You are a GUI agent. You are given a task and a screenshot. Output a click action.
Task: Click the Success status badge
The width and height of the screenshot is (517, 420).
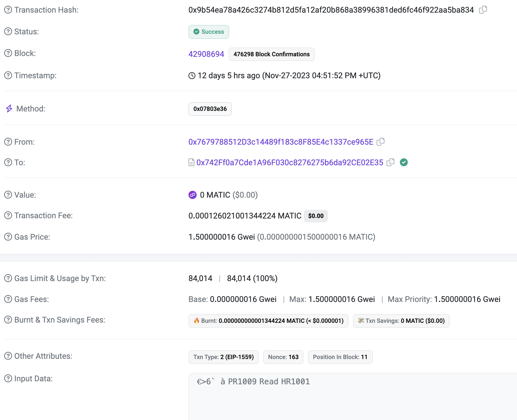click(209, 32)
